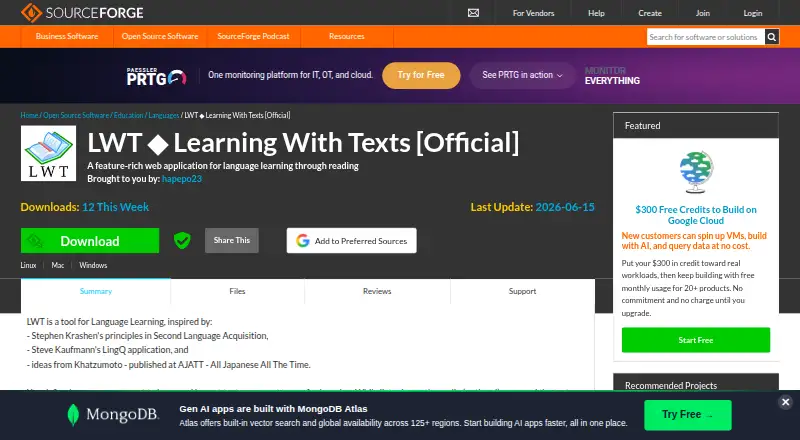Click the search magnifier button
This screenshot has height=440, width=800.
pos(772,37)
